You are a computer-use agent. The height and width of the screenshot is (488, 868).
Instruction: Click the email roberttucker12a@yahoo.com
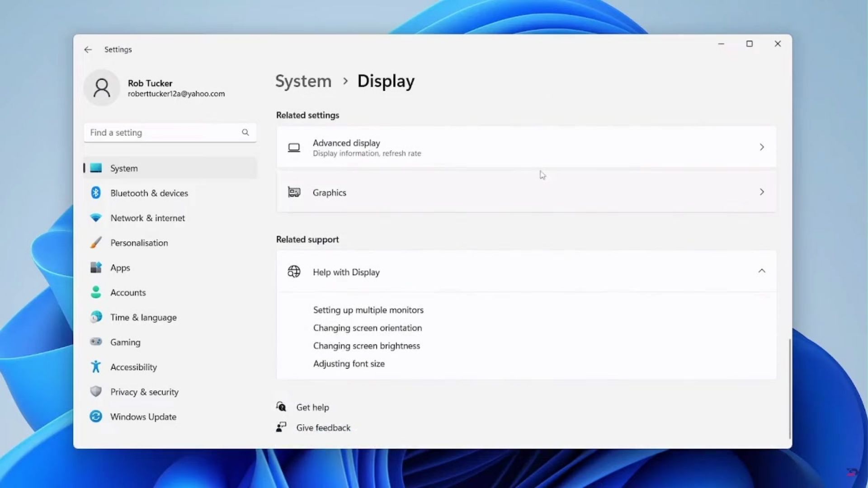pos(176,94)
